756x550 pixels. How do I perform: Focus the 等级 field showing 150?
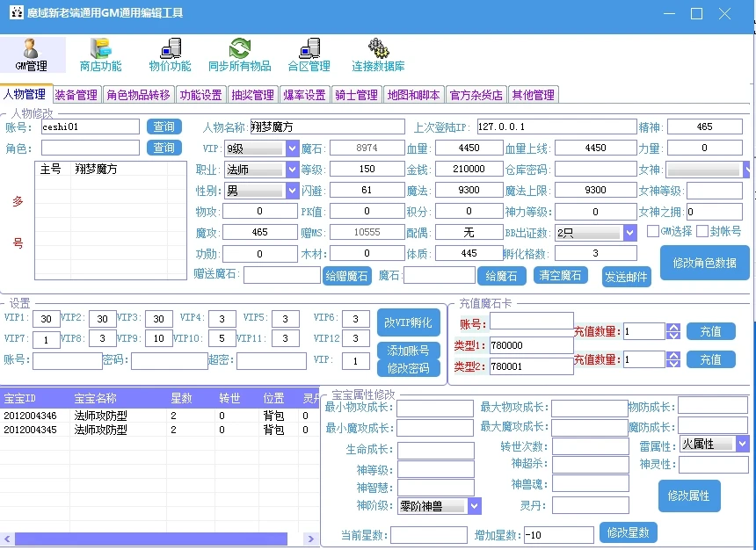pyautogui.click(x=367, y=169)
